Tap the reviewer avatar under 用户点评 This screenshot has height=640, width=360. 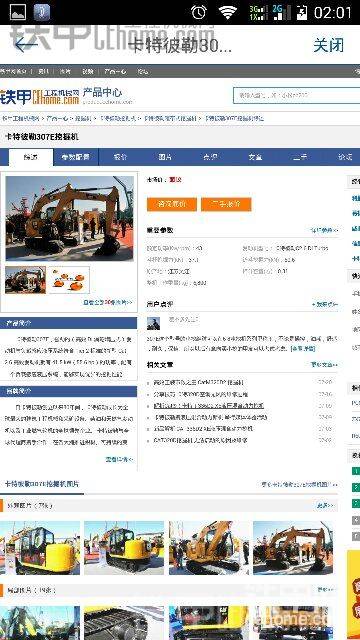click(153, 323)
